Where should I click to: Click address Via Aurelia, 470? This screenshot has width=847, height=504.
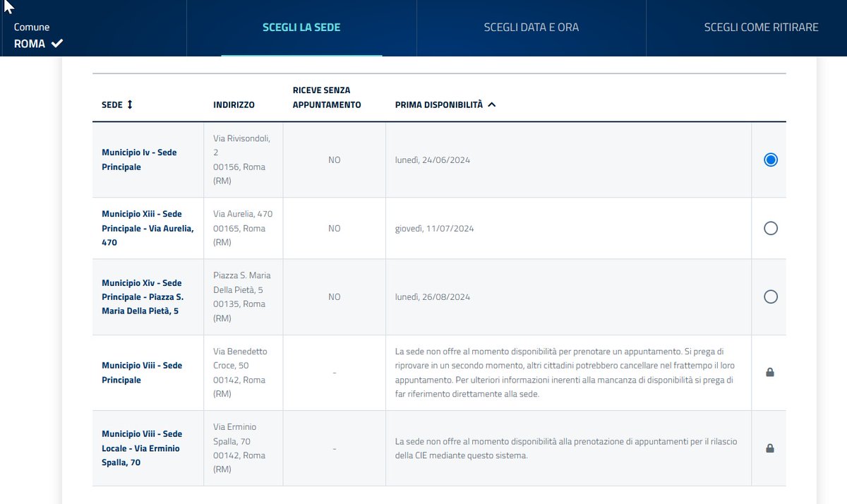tap(243, 228)
